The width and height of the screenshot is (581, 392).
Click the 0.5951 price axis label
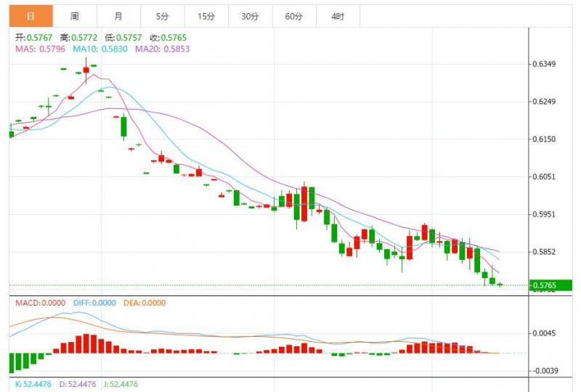point(544,214)
